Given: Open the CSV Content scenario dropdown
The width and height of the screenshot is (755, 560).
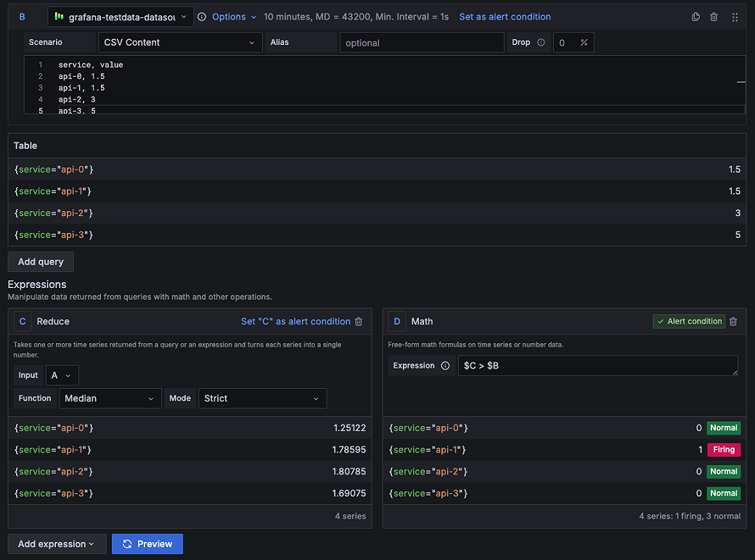Looking at the screenshot, I should 179,42.
